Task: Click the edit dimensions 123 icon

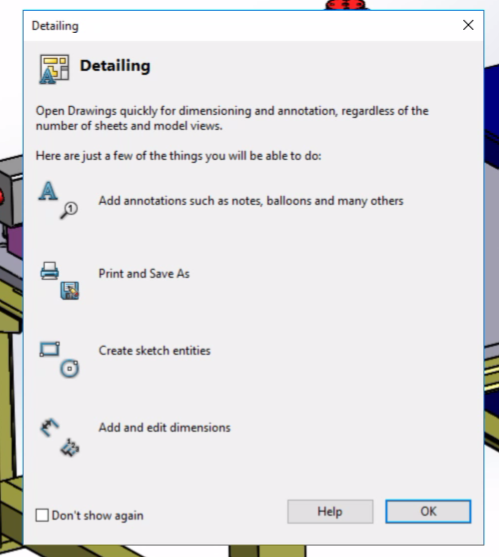Action: coord(70,448)
